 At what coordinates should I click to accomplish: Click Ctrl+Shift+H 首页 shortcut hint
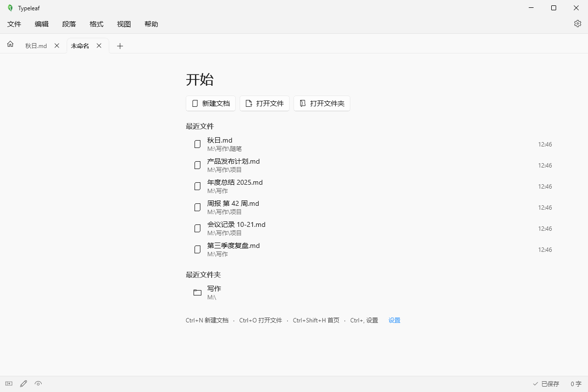pyautogui.click(x=316, y=320)
